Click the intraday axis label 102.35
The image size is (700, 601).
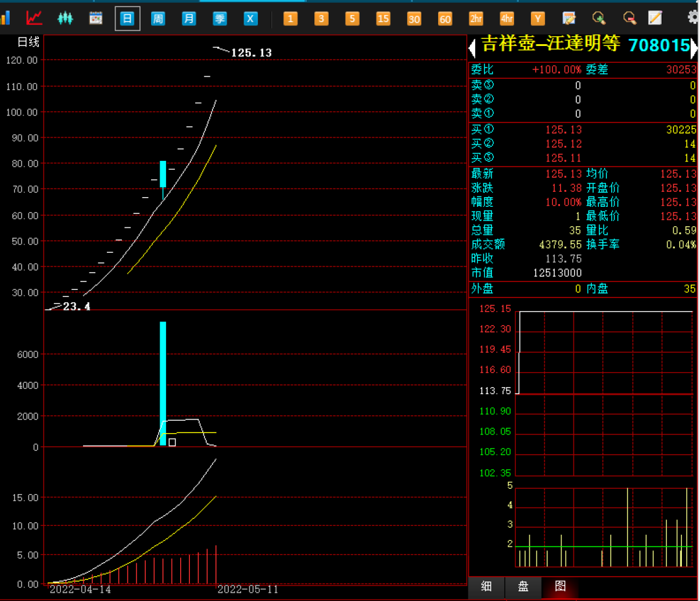[495, 473]
